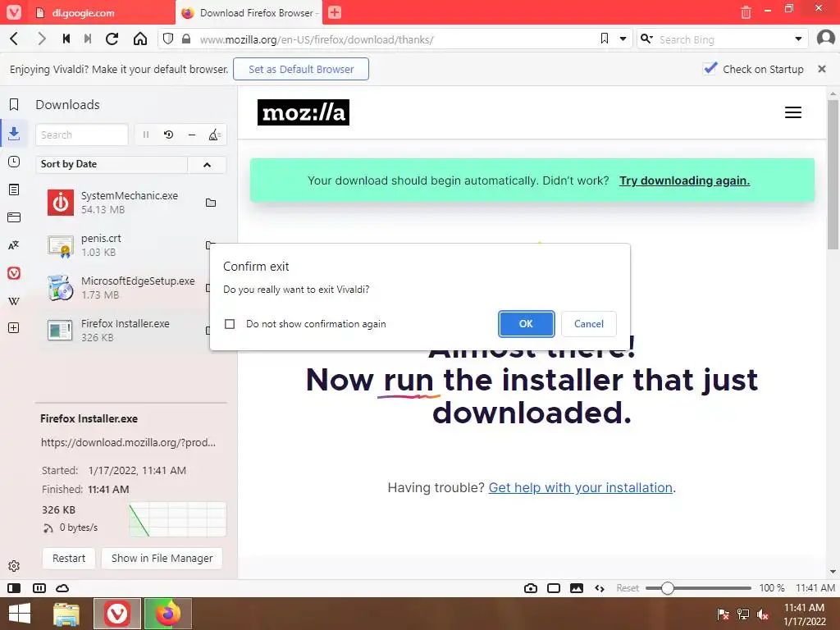This screenshot has height=630, width=840.
Task: Open the Window panel
Action: click(14, 217)
